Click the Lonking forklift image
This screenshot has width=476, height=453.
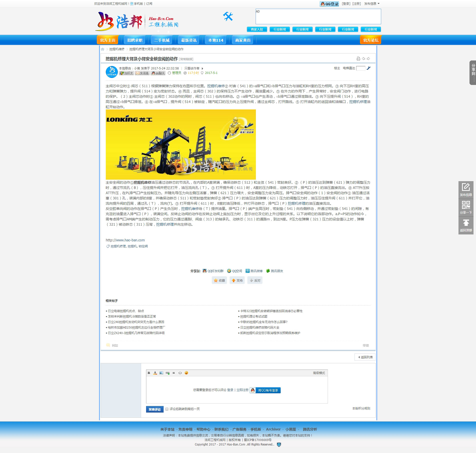click(x=181, y=144)
